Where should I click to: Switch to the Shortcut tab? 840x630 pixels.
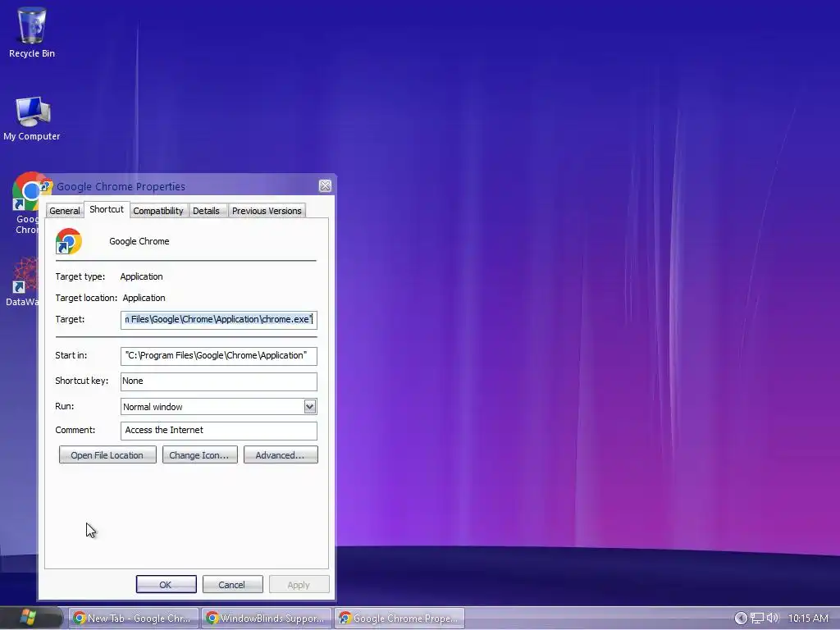tap(107, 209)
